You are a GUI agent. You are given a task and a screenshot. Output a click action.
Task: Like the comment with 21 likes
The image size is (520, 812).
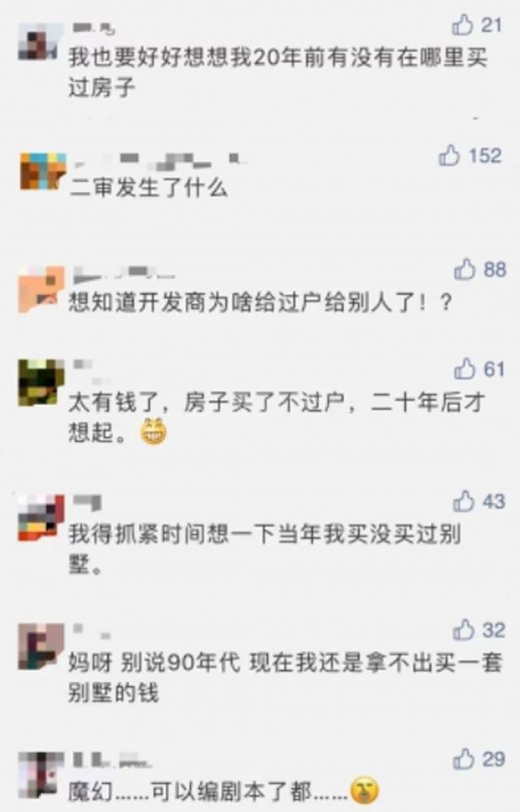click(x=462, y=24)
